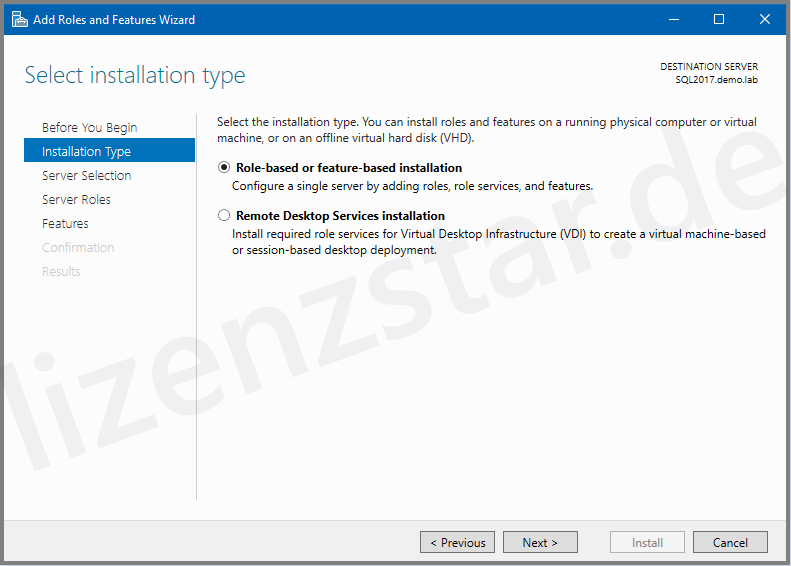Open the Server Selection step

[86, 175]
